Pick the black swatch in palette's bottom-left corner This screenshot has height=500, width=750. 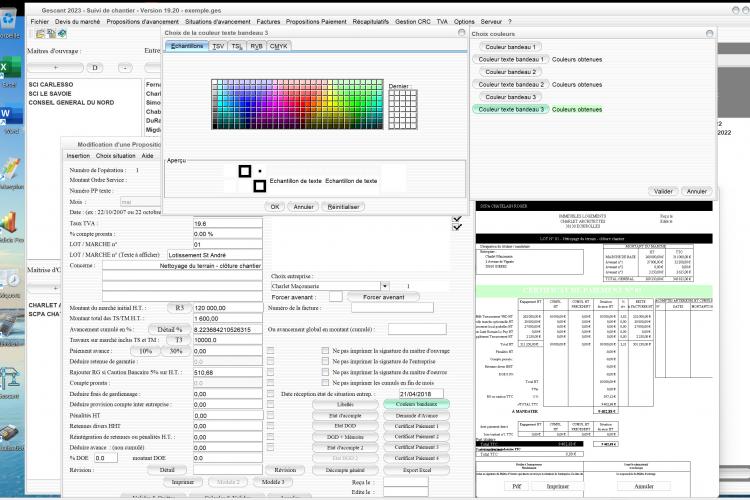click(x=214, y=126)
